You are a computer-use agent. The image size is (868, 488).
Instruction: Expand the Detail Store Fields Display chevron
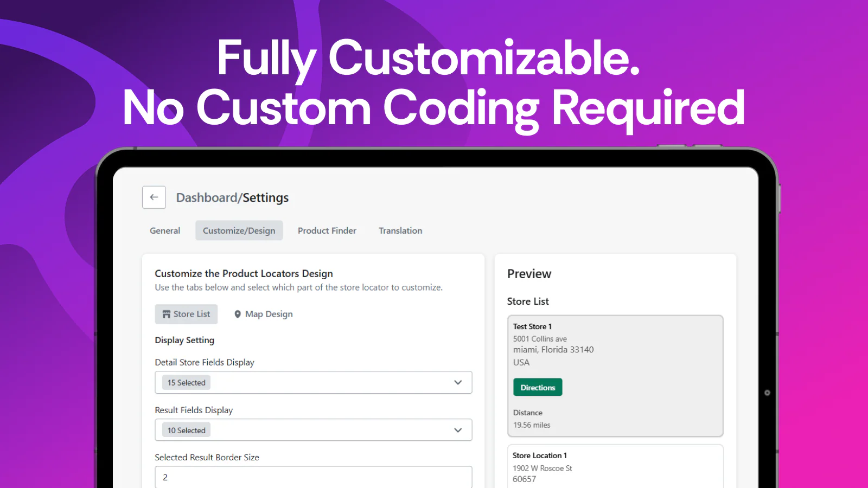coord(458,382)
